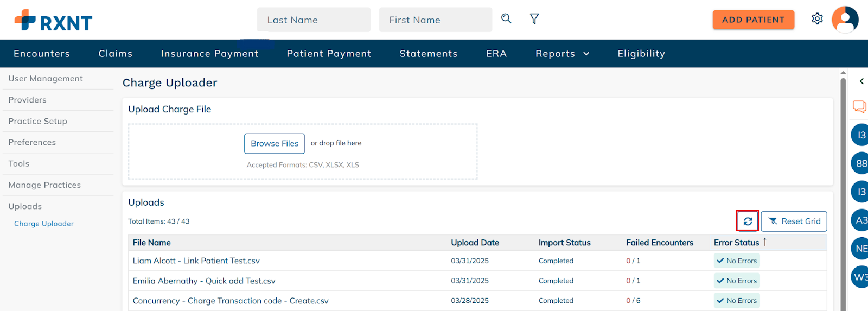Open the settings gear icon
868x311 pixels.
click(817, 19)
